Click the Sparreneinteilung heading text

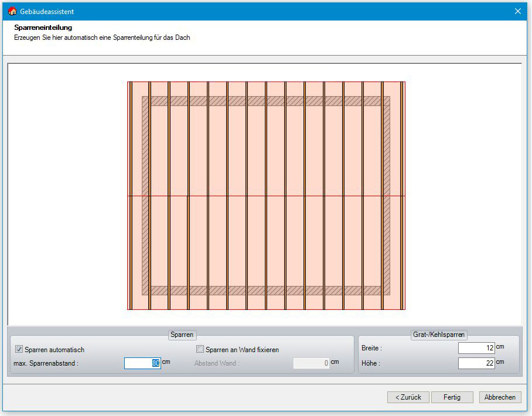(x=43, y=28)
